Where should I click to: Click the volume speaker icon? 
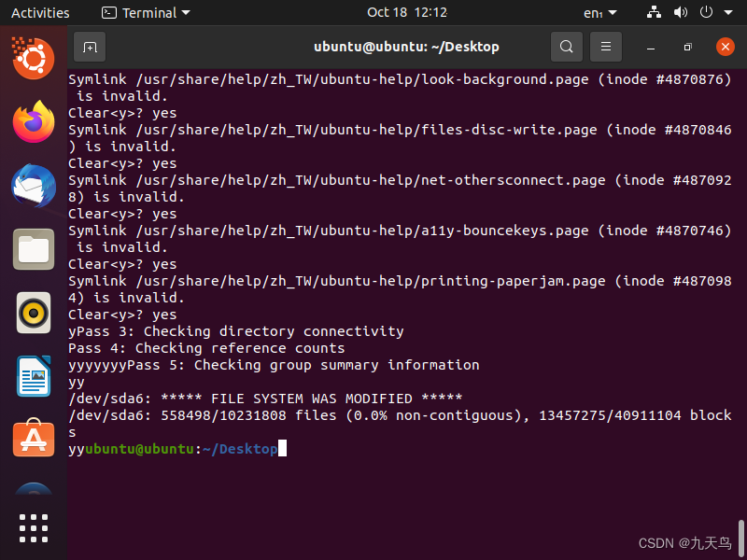[681, 12]
